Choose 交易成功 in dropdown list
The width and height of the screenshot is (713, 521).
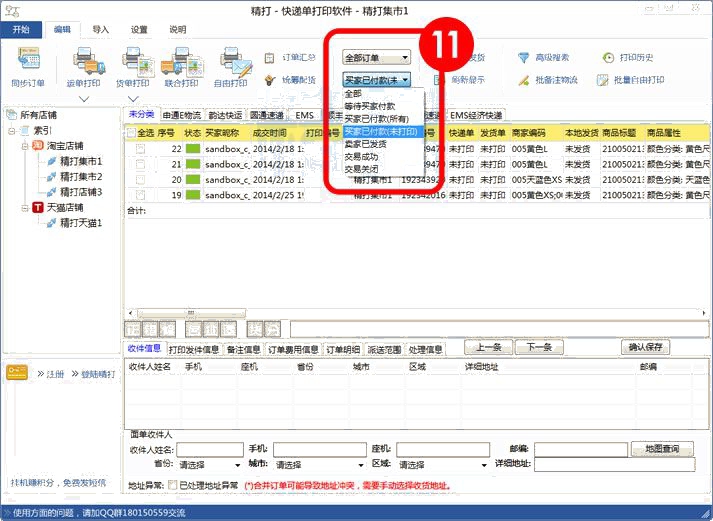tap(383, 157)
